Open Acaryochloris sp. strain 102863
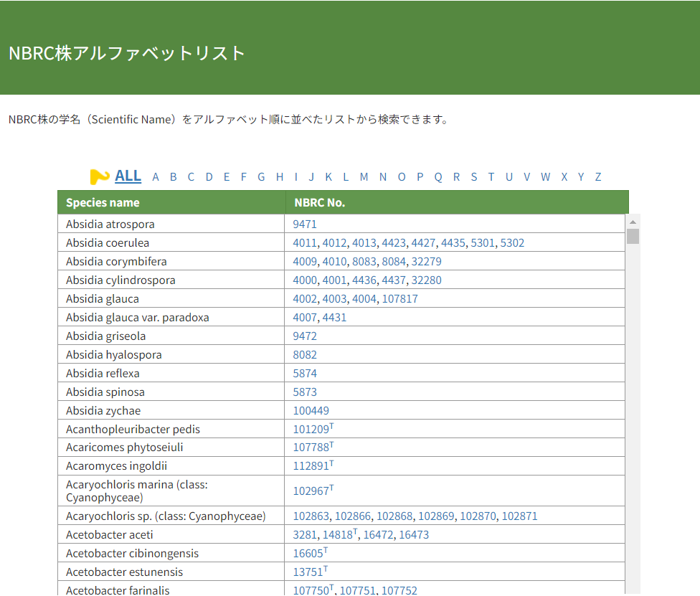700x596 pixels. click(311, 516)
